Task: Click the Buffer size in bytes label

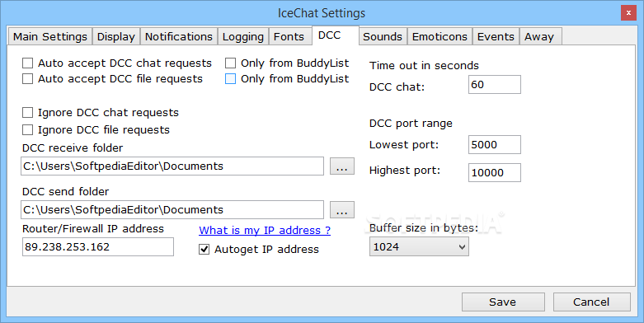Action: coord(424,227)
